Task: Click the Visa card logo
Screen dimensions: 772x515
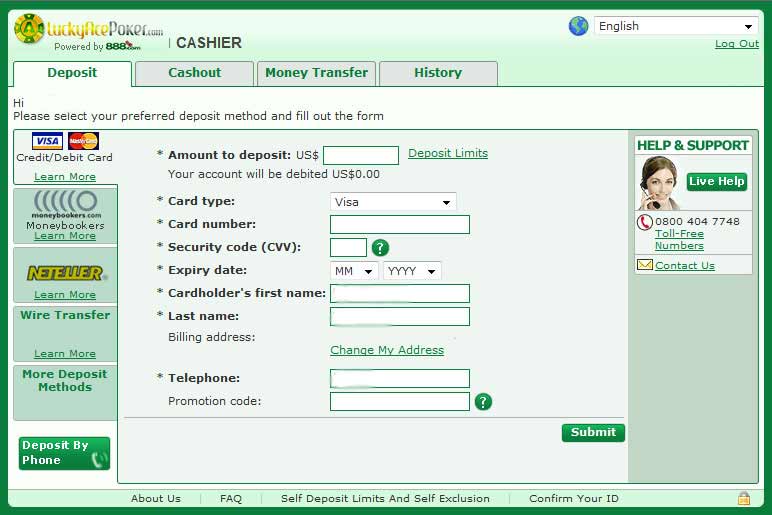Action: click(x=47, y=141)
